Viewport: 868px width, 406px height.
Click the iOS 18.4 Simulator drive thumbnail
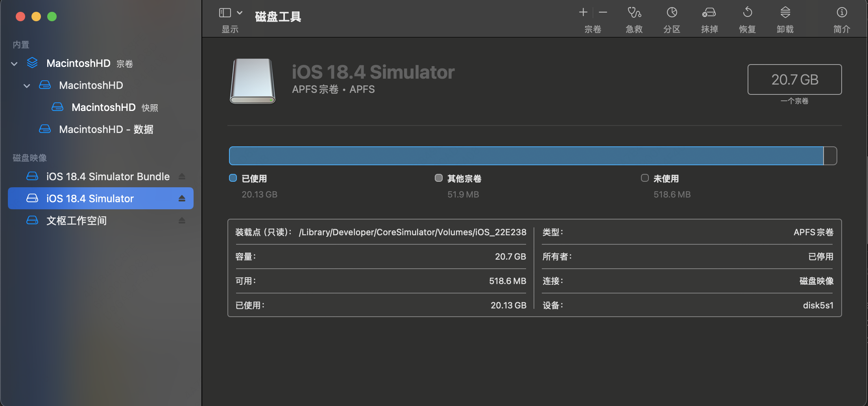(253, 81)
